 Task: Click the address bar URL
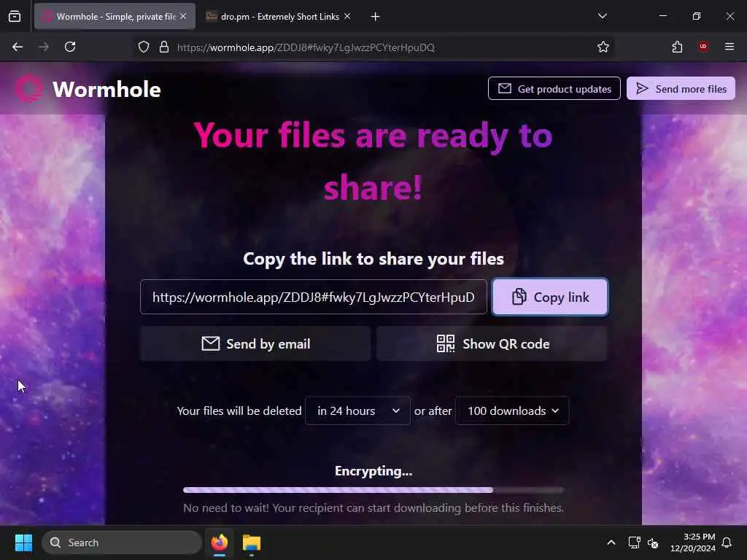(306, 47)
